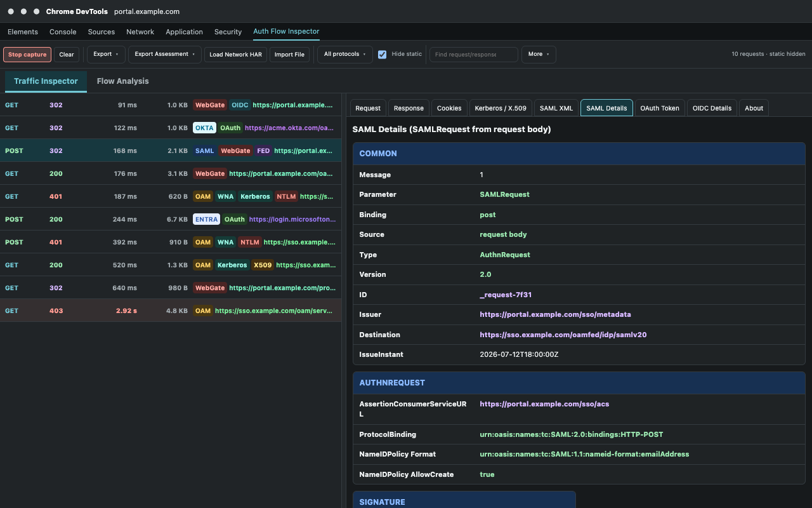Click the Destination samlv20 URL value

pyautogui.click(x=563, y=335)
